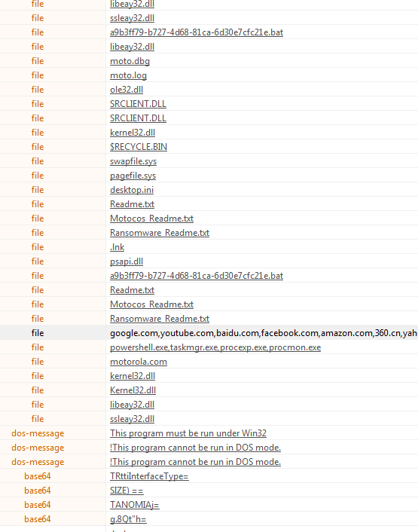Select 'file' type cell beside motorola.com
The width and height of the screenshot is (418, 532).
tap(38, 362)
